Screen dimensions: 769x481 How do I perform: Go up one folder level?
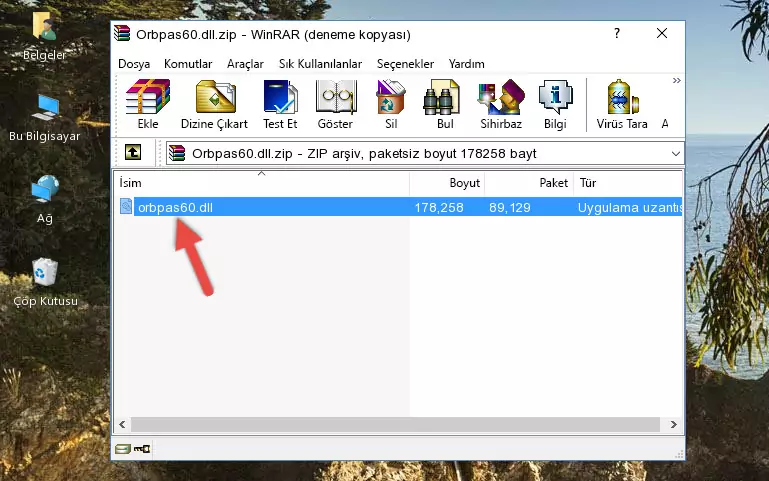point(133,152)
